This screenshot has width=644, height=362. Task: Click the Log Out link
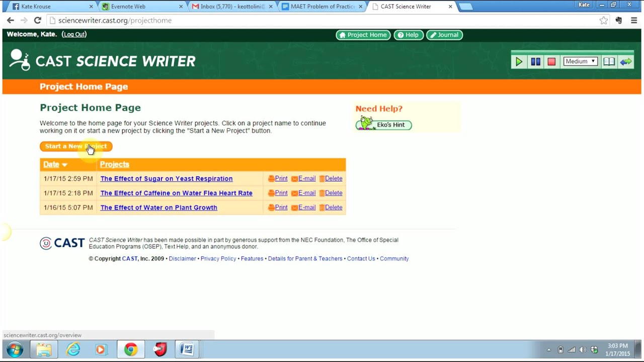coord(74,34)
